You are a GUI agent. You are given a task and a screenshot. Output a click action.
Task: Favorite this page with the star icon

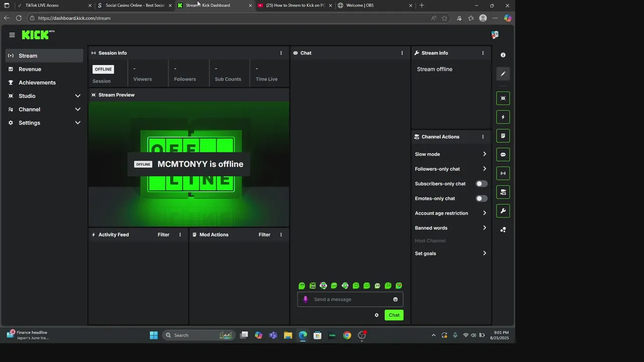444,18
